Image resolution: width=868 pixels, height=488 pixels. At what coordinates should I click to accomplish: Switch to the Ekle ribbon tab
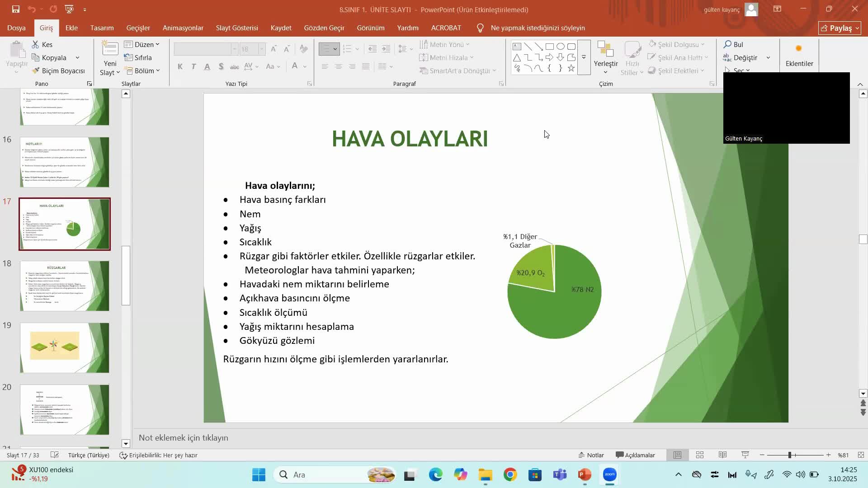71,28
